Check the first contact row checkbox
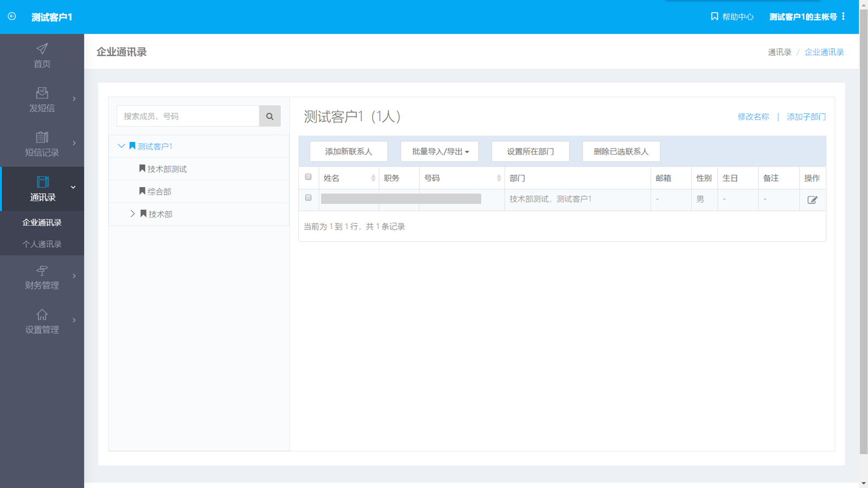Image resolution: width=868 pixels, height=488 pixels. click(x=308, y=198)
